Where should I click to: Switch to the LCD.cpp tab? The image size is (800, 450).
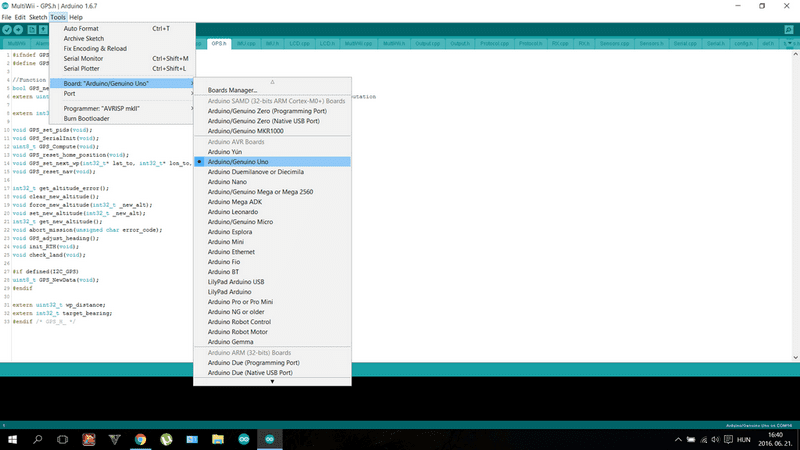[x=299, y=44]
